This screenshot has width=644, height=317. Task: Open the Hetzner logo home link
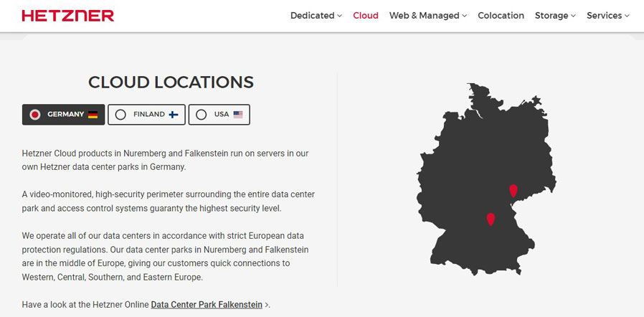click(67, 16)
